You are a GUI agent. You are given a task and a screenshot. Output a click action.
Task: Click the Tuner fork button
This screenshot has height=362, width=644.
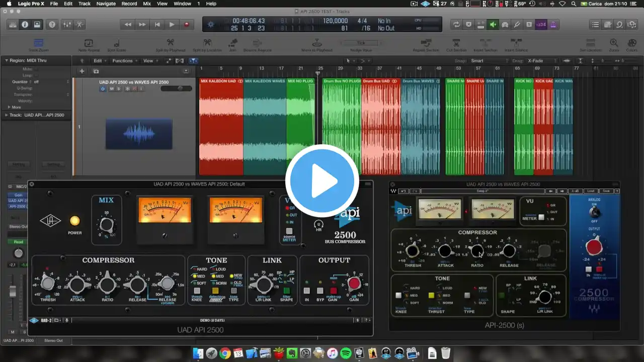coord(517,24)
